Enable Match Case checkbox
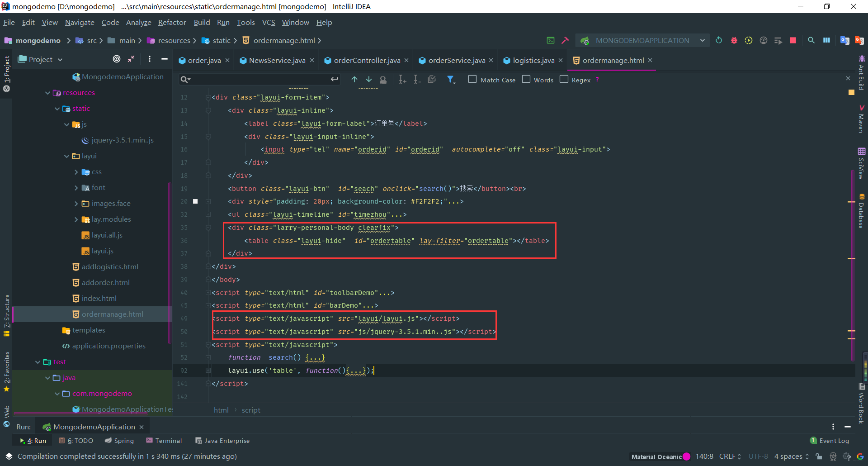This screenshot has height=466, width=868. pyautogui.click(x=472, y=79)
